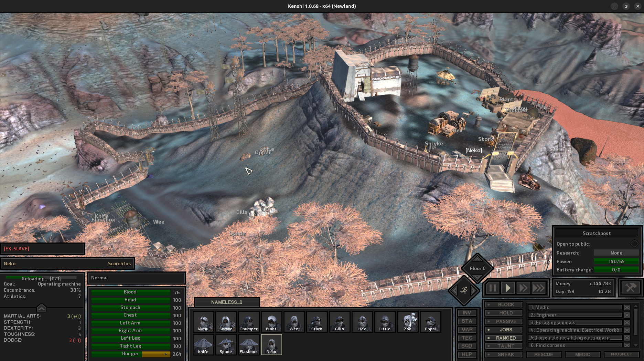
Task: Toggle JOBS on or off
Action: coord(504,330)
